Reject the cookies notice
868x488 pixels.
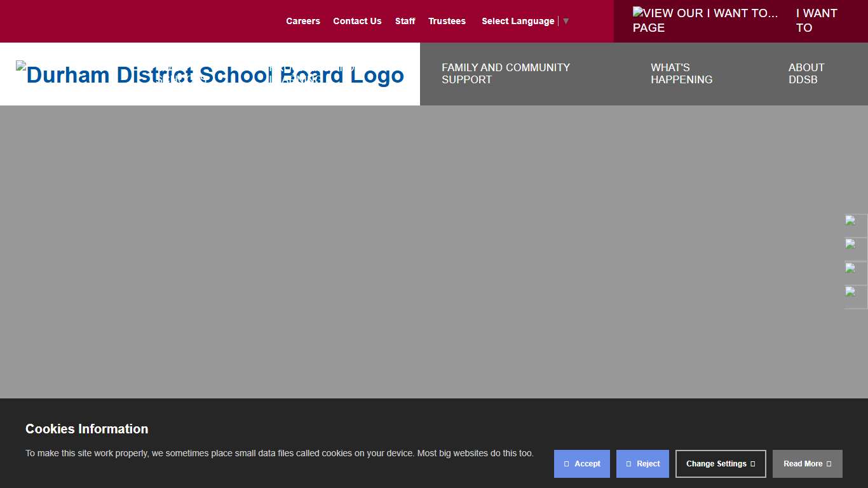pyautogui.click(x=642, y=464)
